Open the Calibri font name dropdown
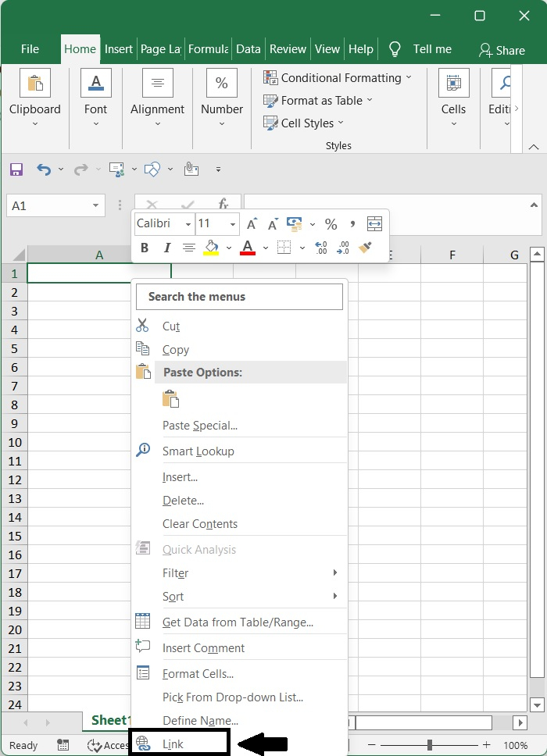The width and height of the screenshot is (547, 756). click(188, 224)
